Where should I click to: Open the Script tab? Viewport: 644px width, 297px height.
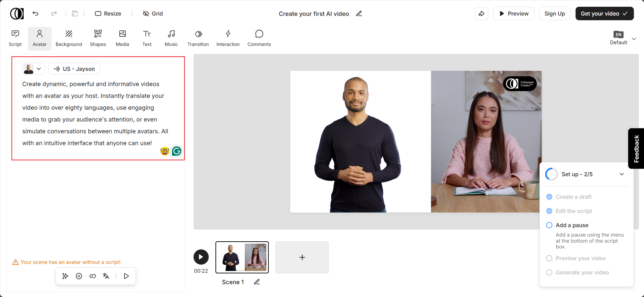click(15, 38)
